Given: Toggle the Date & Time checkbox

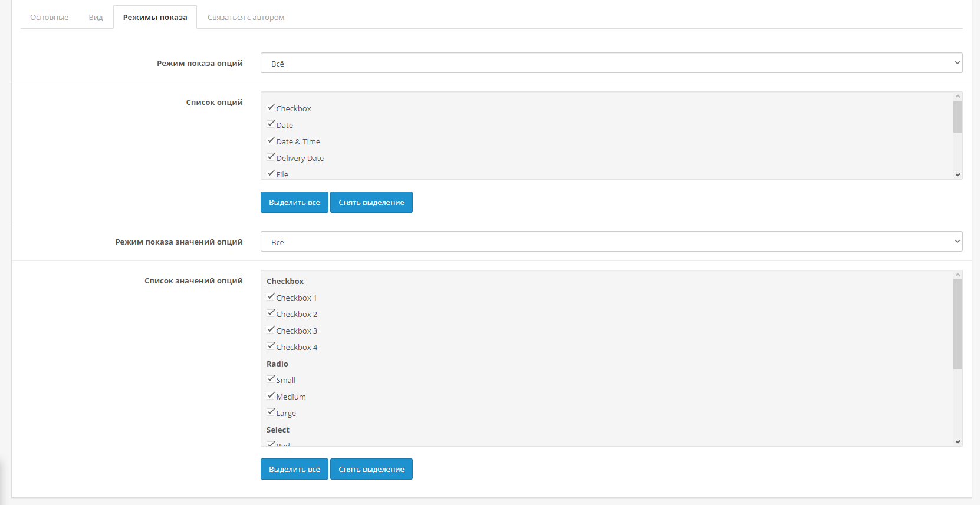Looking at the screenshot, I should pyautogui.click(x=271, y=141).
